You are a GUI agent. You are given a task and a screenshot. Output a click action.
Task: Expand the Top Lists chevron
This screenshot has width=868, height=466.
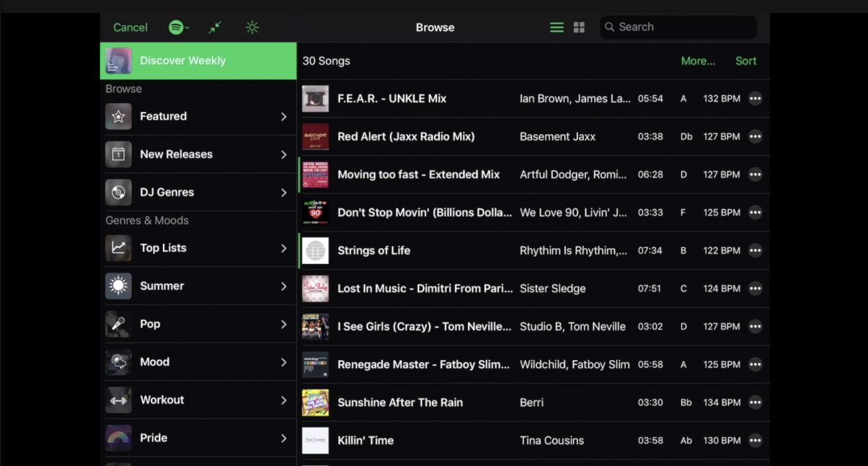[x=283, y=248]
